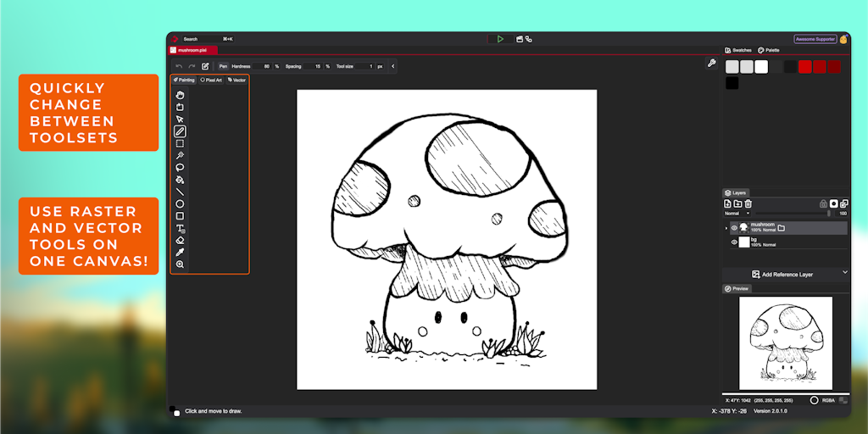
Task: Switch to the Pixel Art toolset tab
Action: point(211,80)
